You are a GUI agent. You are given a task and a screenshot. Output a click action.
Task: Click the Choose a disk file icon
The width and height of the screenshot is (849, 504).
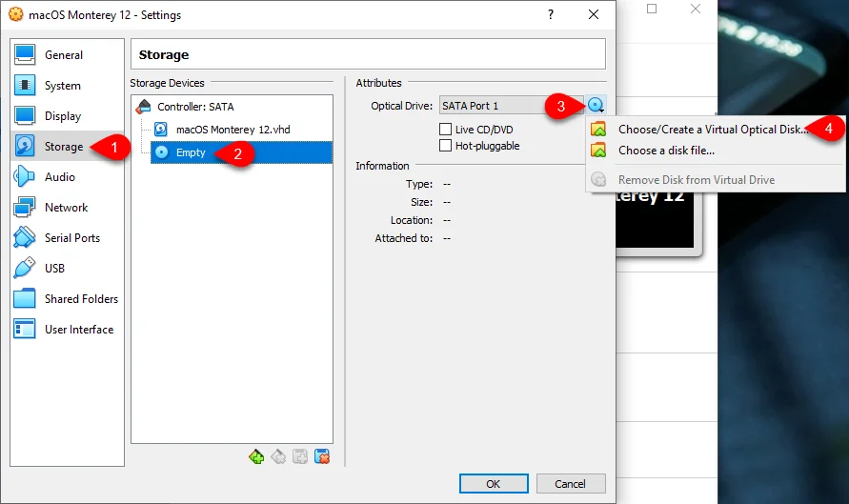[x=598, y=151]
